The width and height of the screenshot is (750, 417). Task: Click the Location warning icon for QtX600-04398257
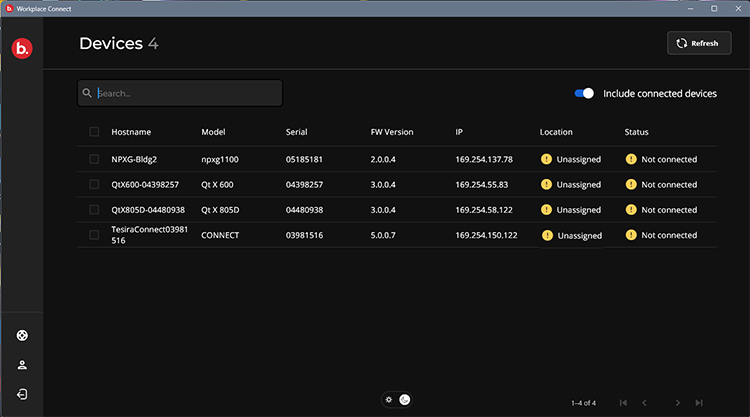coord(546,185)
